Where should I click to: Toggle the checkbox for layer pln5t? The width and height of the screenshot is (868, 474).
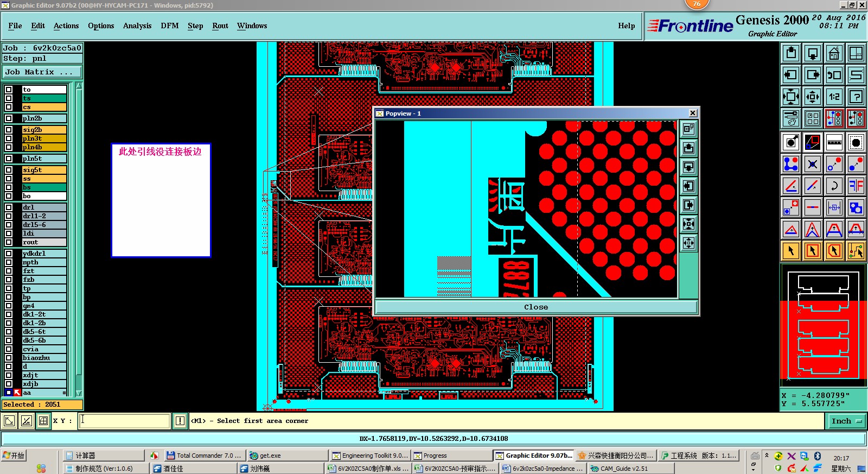pos(9,159)
